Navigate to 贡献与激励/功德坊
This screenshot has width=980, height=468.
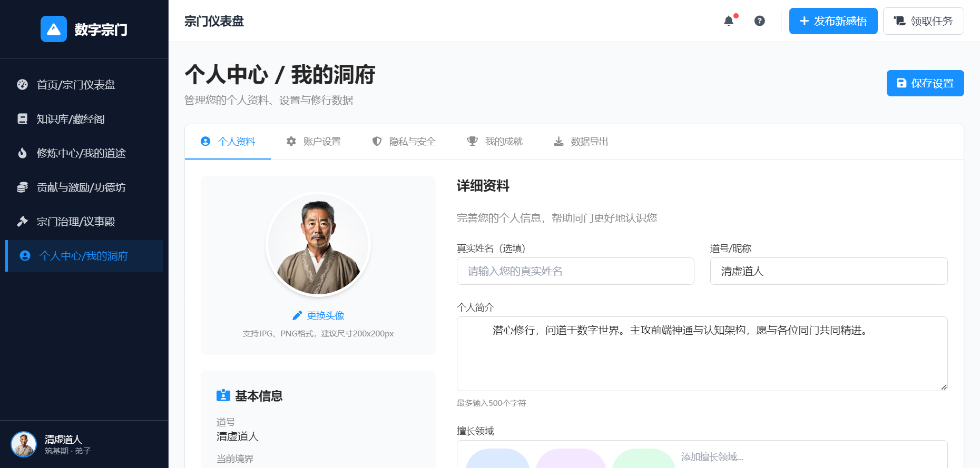coord(84,187)
